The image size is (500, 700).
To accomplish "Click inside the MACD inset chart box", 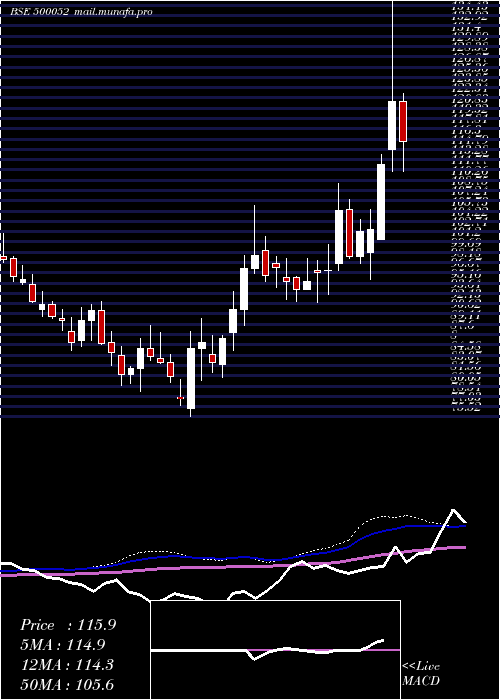I will click(275, 650).
